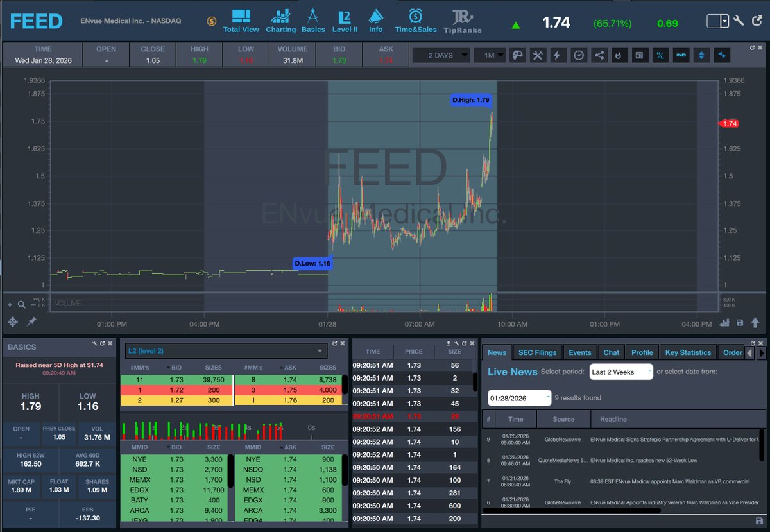Open the chart color palette icon
This screenshot has height=532, width=770.
click(x=517, y=55)
